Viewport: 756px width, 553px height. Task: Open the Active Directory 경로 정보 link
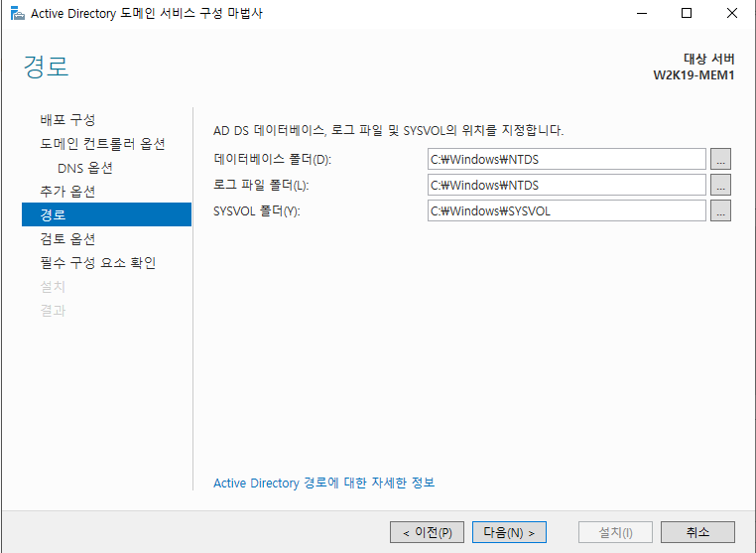[x=324, y=484]
